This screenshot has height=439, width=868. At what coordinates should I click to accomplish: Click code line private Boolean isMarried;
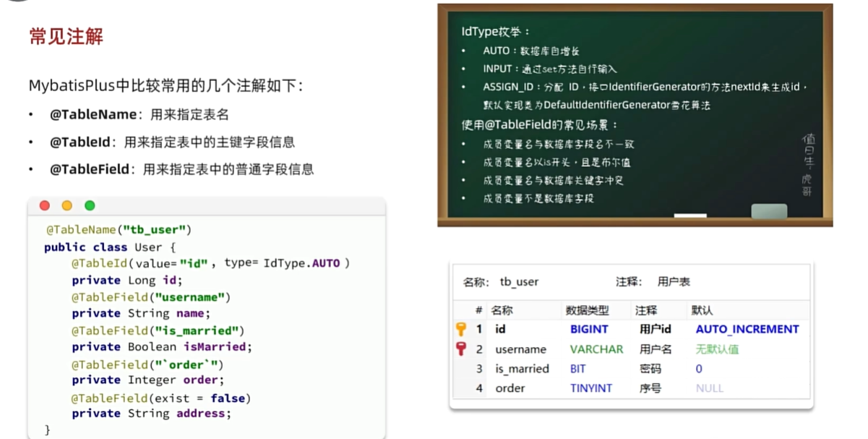coord(162,347)
